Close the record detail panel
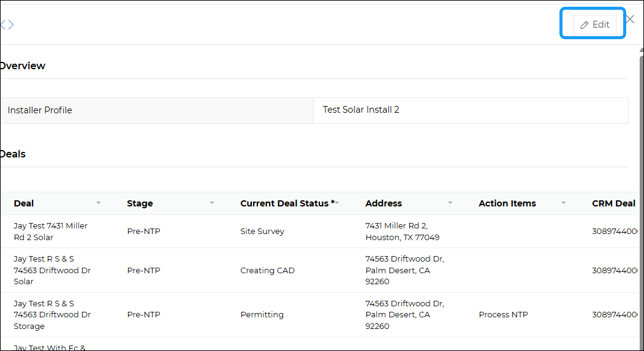 point(630,19)
